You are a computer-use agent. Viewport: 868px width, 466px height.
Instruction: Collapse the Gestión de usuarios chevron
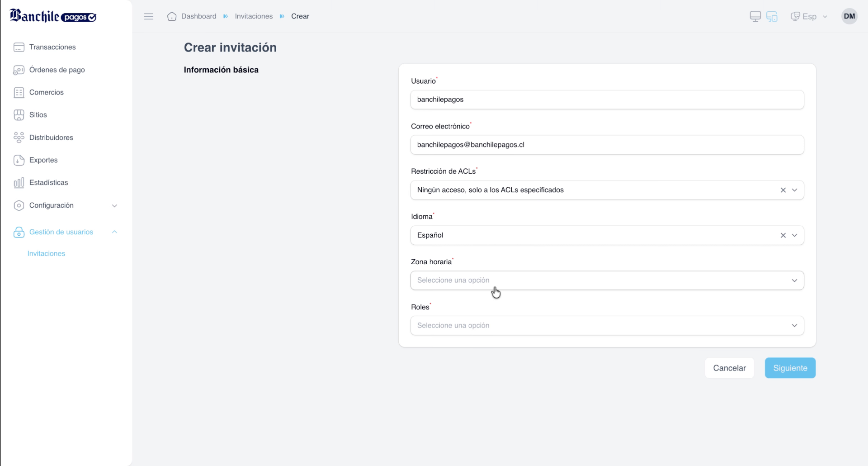pyautogui.click(x=114, y=232)
